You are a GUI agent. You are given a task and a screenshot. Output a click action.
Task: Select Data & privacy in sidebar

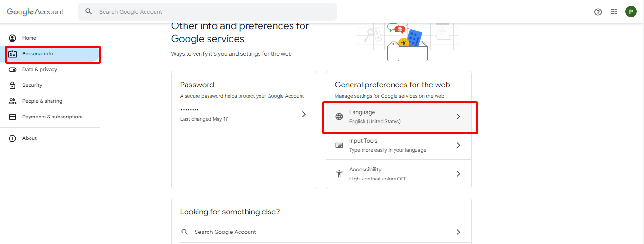pos(40,70)
